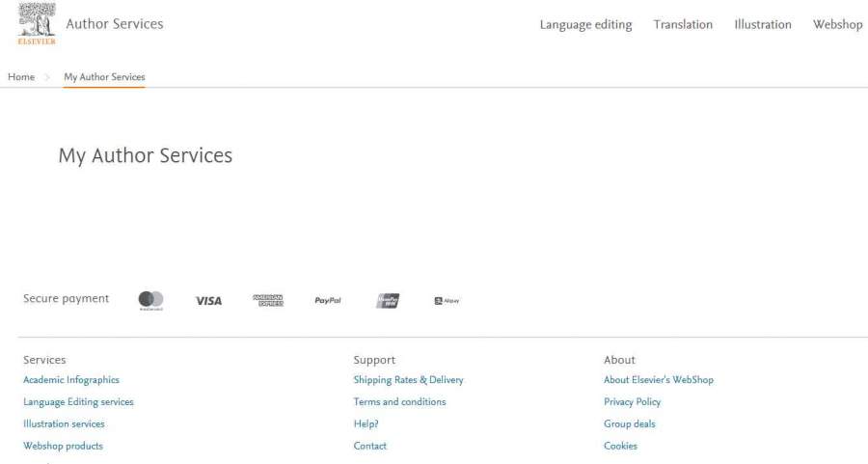The image size is (868, 464).
Task: Click the Mastercard payment icon
Action: [x=150, y=300]
